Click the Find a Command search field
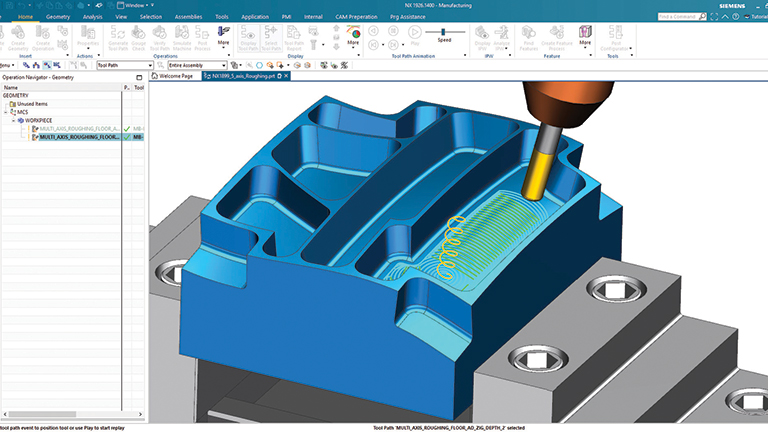Image resolution: width=768 pixels, height=432 pixels. click(x=682, y=17)
